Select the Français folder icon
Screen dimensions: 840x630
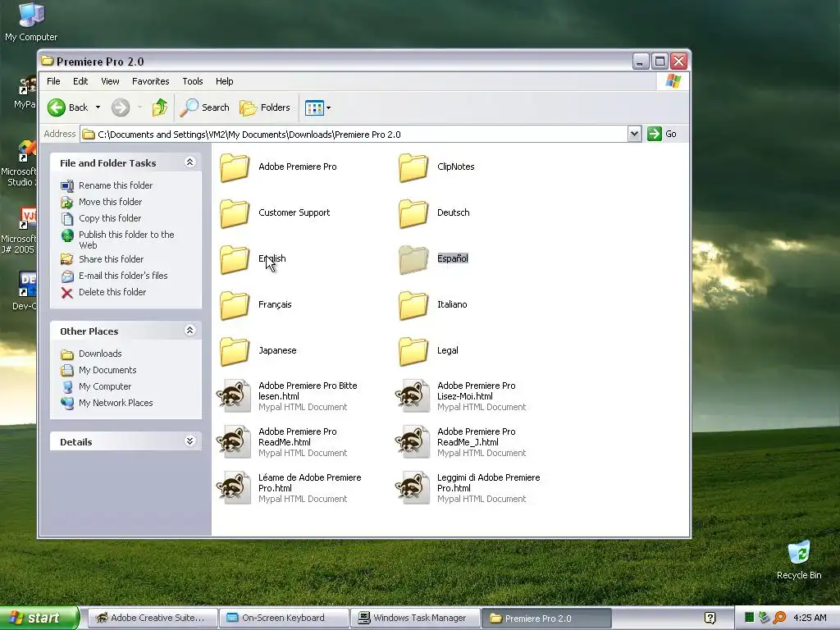coord(234,305)
